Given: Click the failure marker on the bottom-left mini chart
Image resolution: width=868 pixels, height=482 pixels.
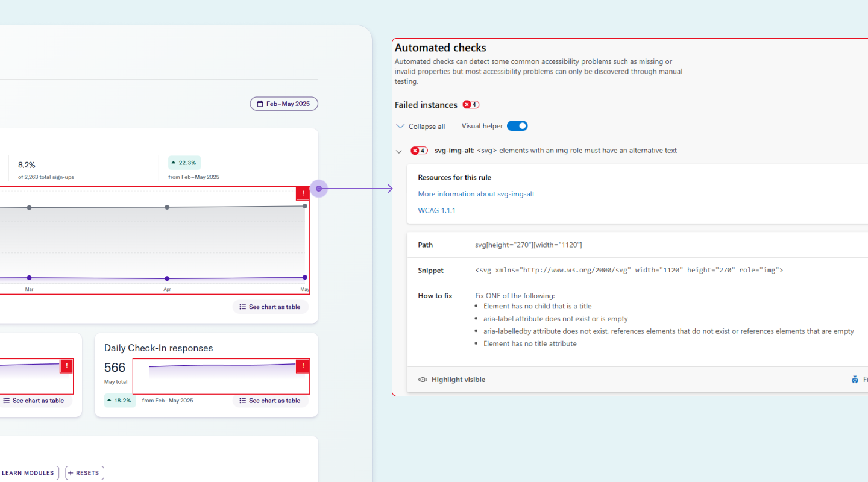Looking at the screenshot, I should 66,365.
